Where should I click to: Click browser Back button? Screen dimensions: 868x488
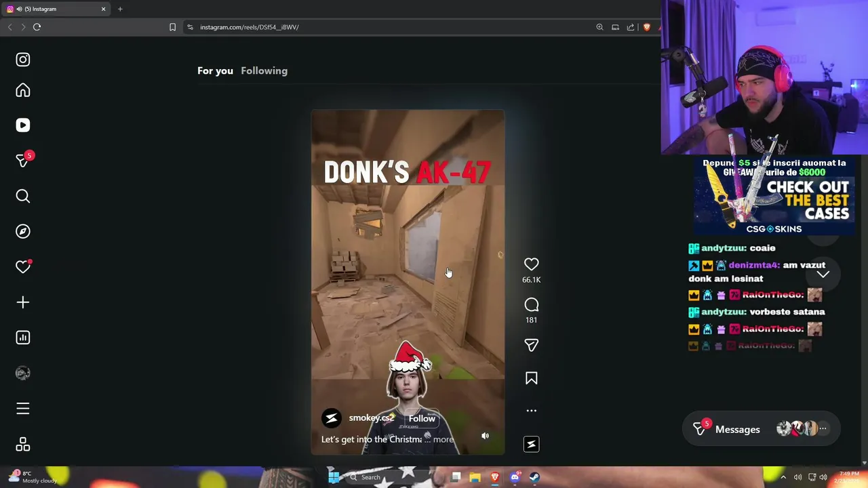click(9, 27)
